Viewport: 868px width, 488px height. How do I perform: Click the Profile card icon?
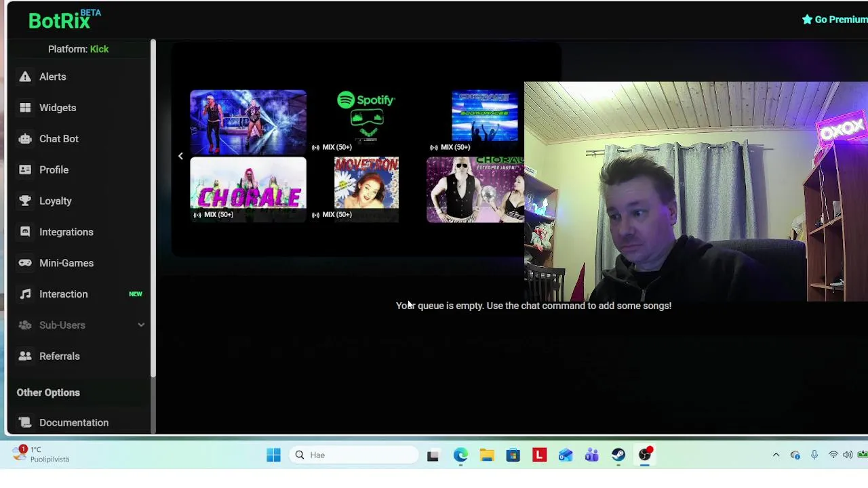25,169
